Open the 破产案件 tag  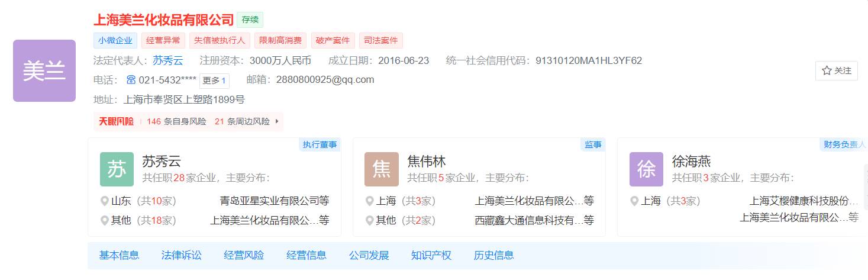333,40
